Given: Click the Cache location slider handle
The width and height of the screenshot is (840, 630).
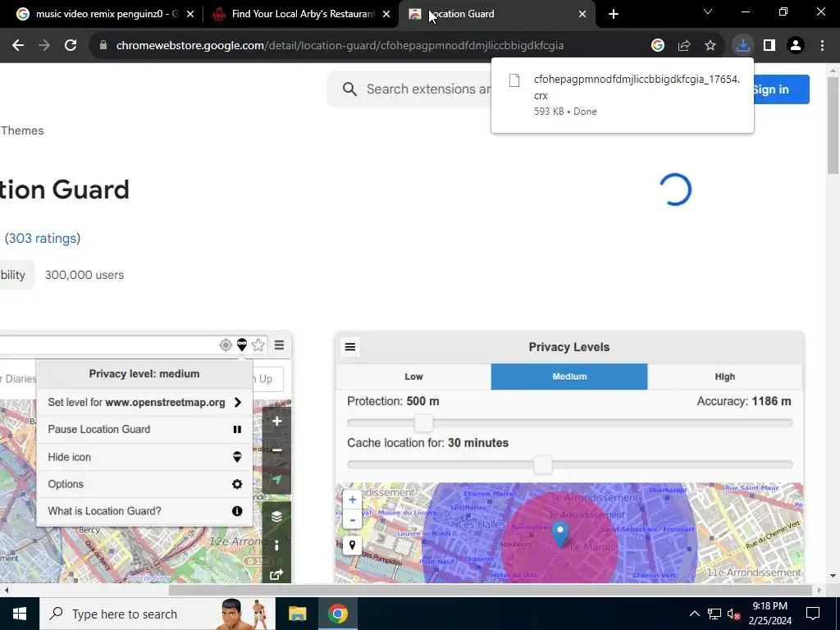Looking at the screenshot, I should [x=543, y=465].
